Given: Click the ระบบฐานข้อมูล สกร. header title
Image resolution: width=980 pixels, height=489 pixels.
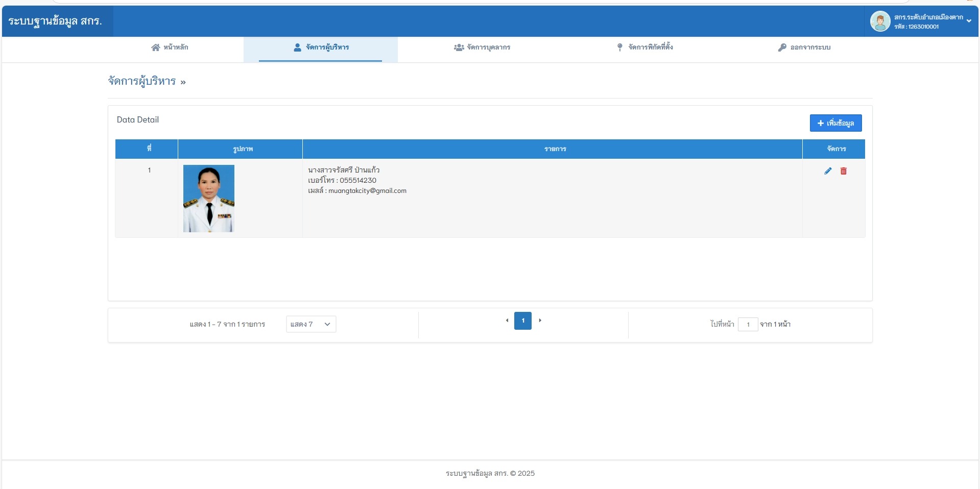Looking at the screenshot, I should pyautogui.click(x=55, y=21).
